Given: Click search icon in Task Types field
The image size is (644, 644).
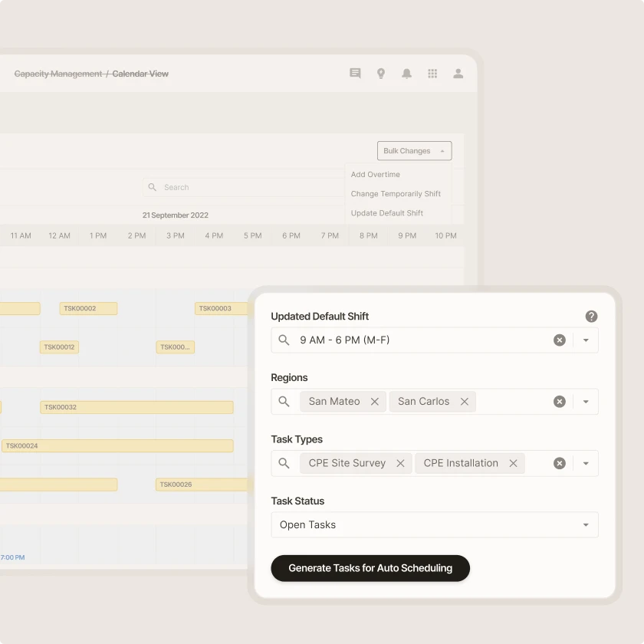Looking at the screenshot, I should 284,463.
